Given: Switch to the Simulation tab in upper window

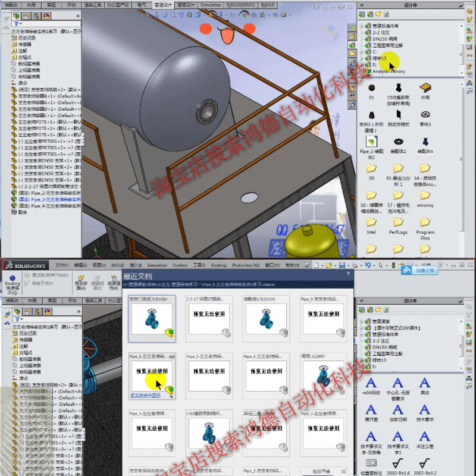Looking at the screenshot, I should (211, 5).
